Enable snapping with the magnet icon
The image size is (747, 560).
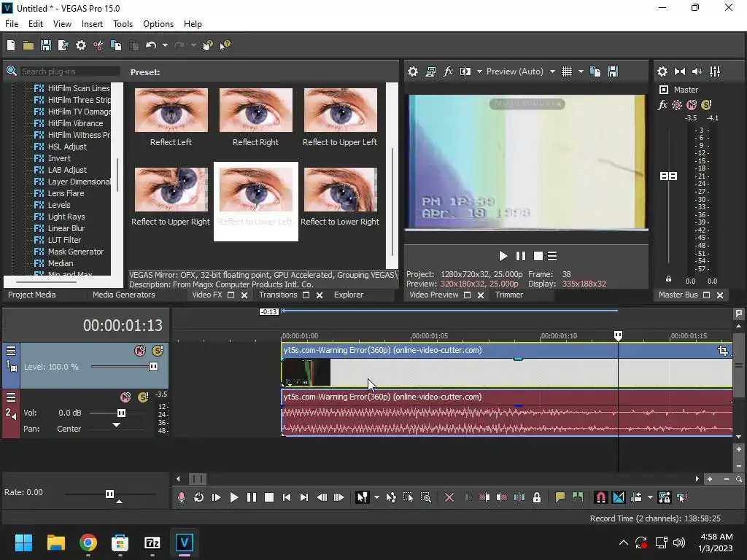pyautogui.click(x=601, y=497)
